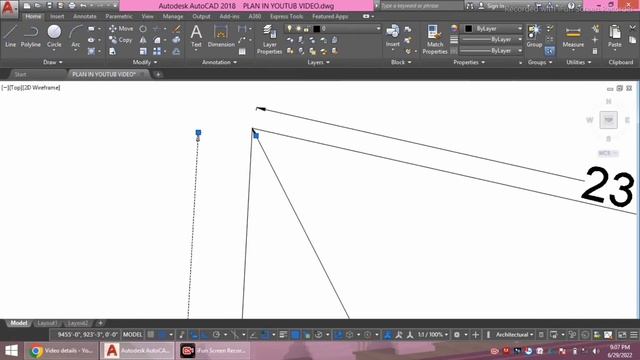Open the Manage ribbon tab
This screenshot has width=640, height=360.
pyautogui.click(x=173, y=16)
